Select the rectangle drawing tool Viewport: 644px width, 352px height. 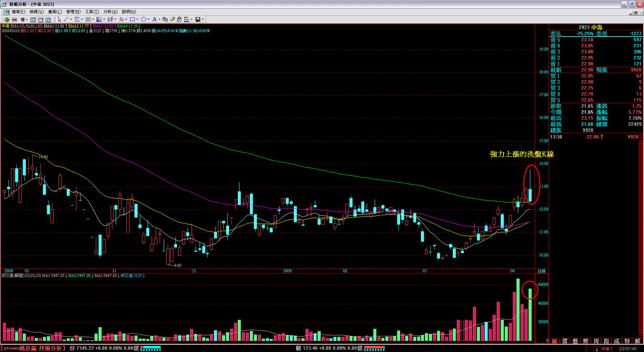tap(132, 19)
